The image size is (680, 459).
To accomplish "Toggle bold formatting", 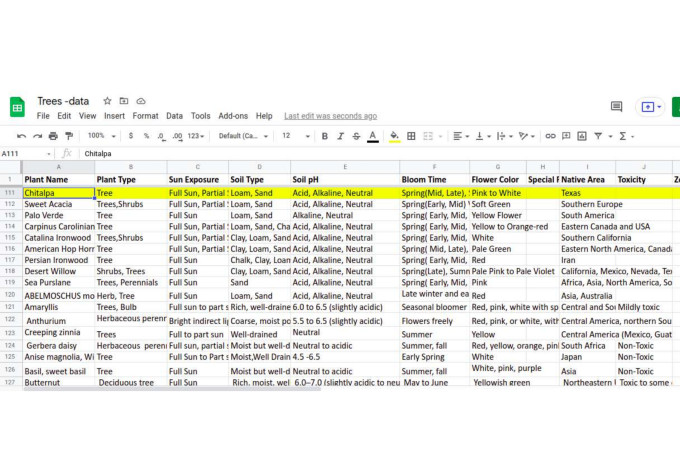I will (x=324, y=136).
